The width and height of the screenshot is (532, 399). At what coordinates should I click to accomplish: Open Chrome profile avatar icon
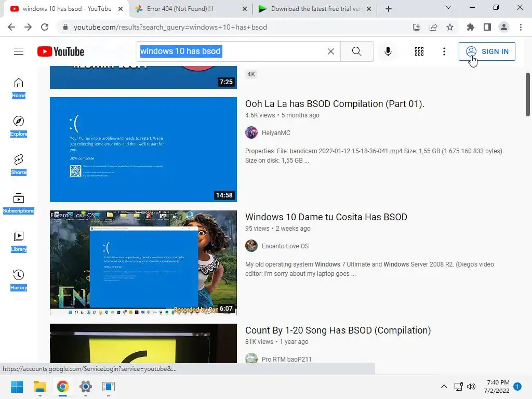[504, 27]
